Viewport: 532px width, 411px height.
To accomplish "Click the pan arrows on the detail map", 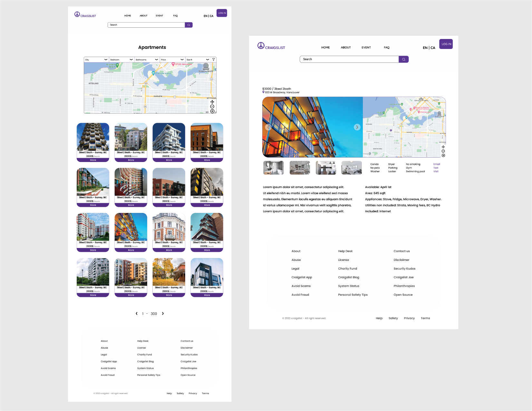I will point(443,147).
